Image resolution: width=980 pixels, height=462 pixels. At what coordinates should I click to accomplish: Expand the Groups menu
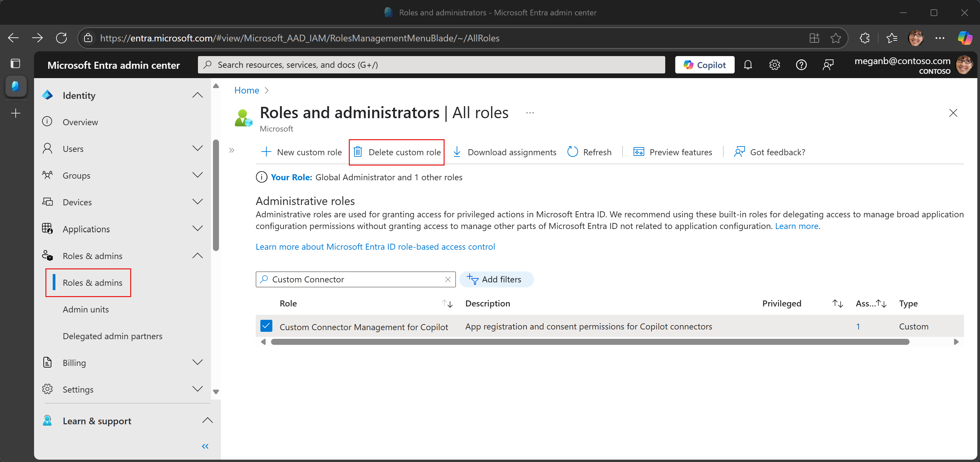click(x=198, y=175)
